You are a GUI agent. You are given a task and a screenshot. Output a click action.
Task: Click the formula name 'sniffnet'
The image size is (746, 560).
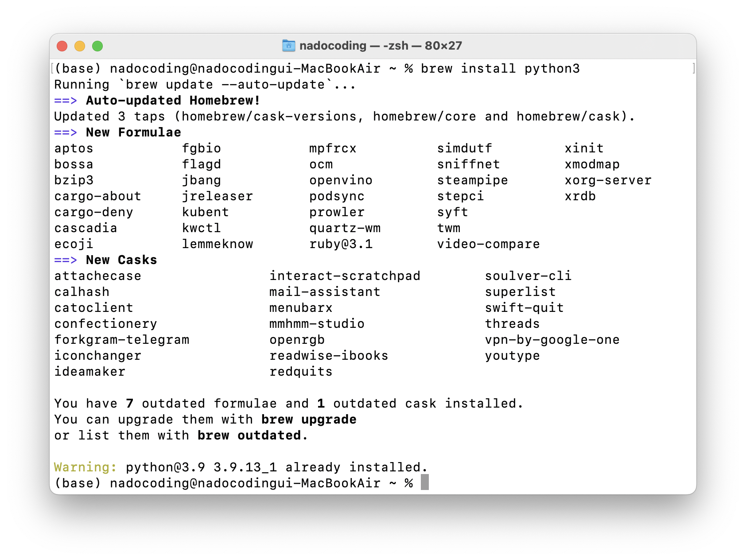tap(468, 164)
